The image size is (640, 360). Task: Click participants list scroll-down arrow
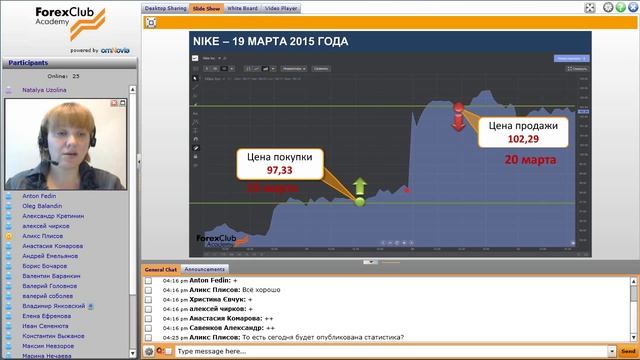point(133,353)
